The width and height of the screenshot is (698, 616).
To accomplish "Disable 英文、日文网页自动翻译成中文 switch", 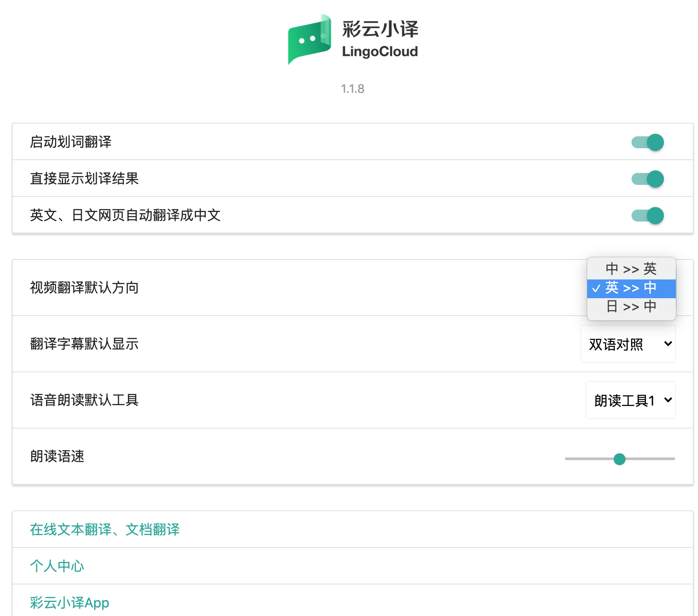I will 647,216.
